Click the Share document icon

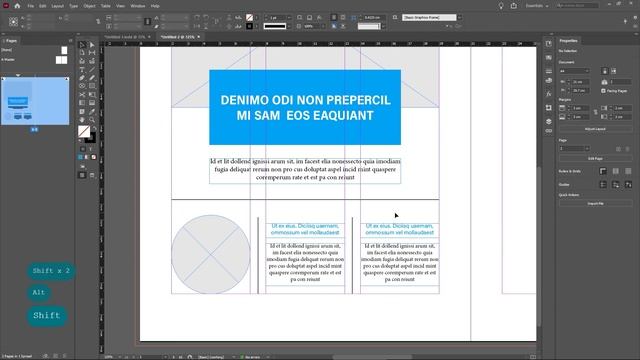(x=513, y=6)
